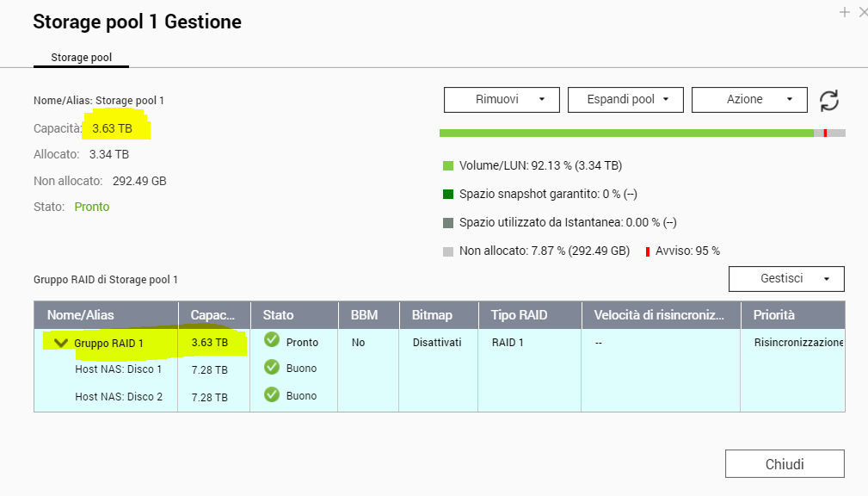Click the light green Volume/LUN legend square
Screen dimensions: 868x496
[447, 165]
